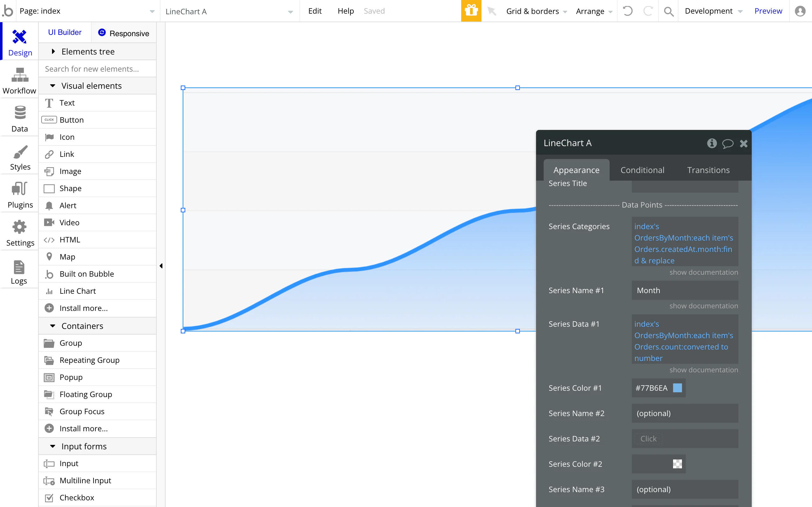
Task: Switch to the Responsive tab
Action: tap(123, 33)
